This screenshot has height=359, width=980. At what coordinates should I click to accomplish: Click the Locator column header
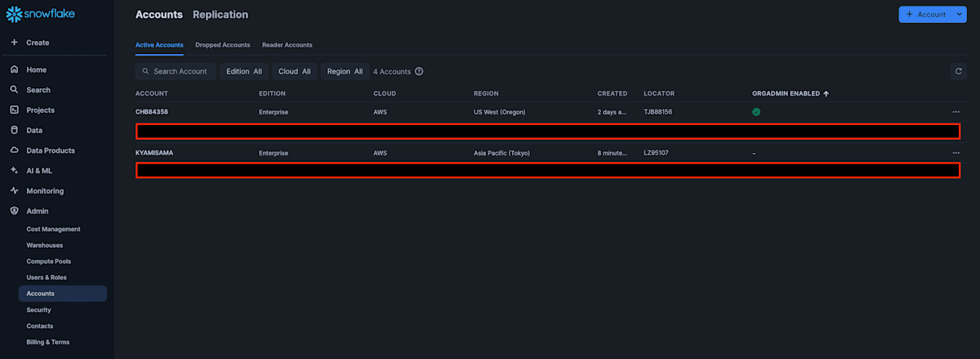[659, 94]
